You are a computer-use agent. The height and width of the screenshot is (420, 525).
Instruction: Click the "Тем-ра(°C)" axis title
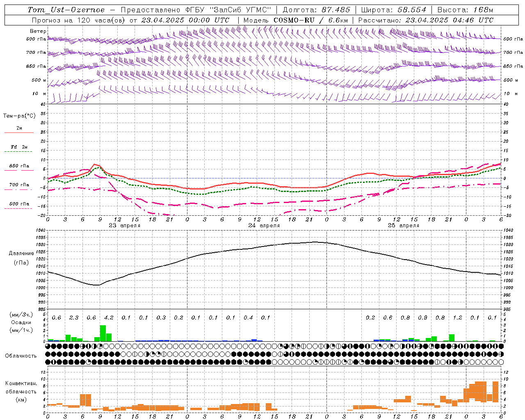tap(19, 116)
